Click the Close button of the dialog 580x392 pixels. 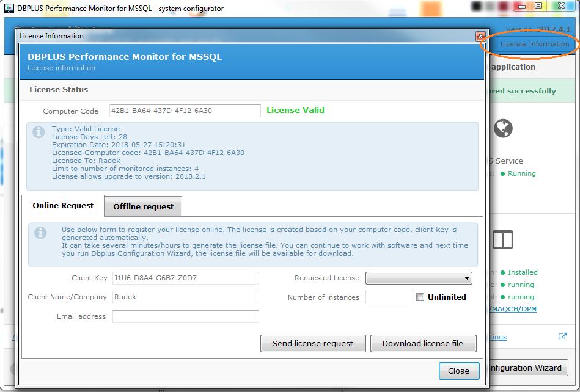click(x=458, y=371)
